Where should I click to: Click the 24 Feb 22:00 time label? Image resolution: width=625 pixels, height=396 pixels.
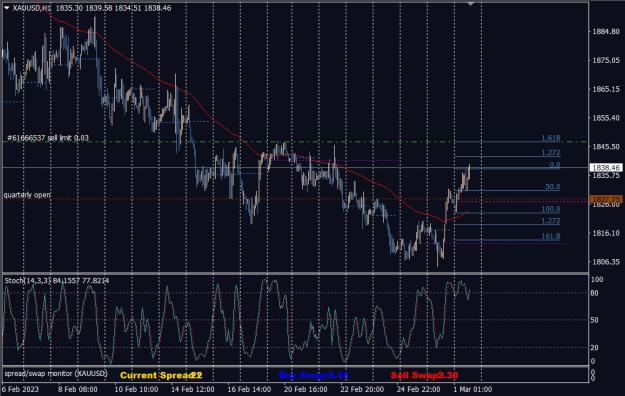pyautogui.click(x=419, y=389)
